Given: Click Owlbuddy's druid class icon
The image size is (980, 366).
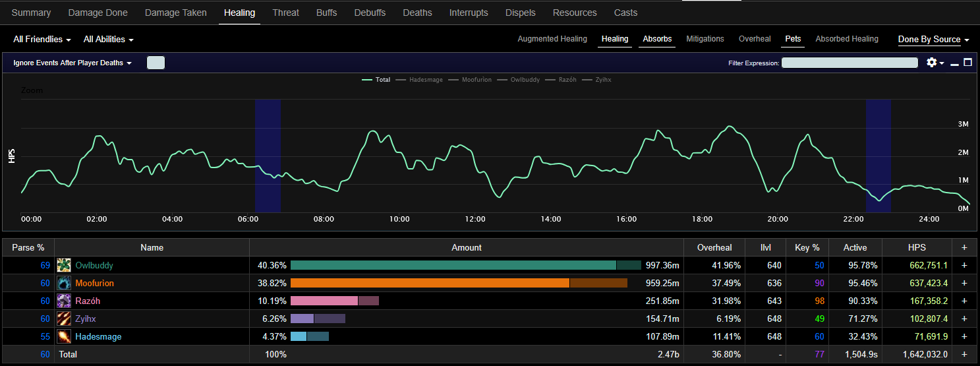Looking at the screenshot, I should click(64, 265).
